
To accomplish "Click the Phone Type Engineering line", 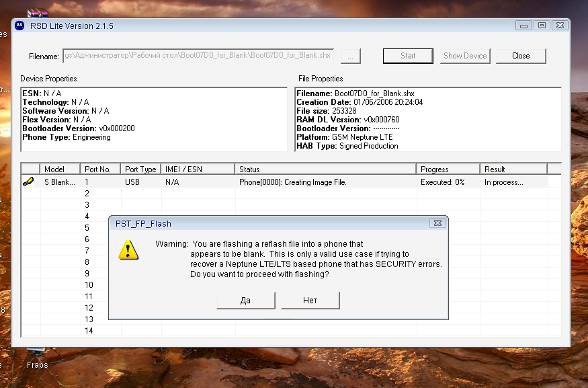I will 67,137.
